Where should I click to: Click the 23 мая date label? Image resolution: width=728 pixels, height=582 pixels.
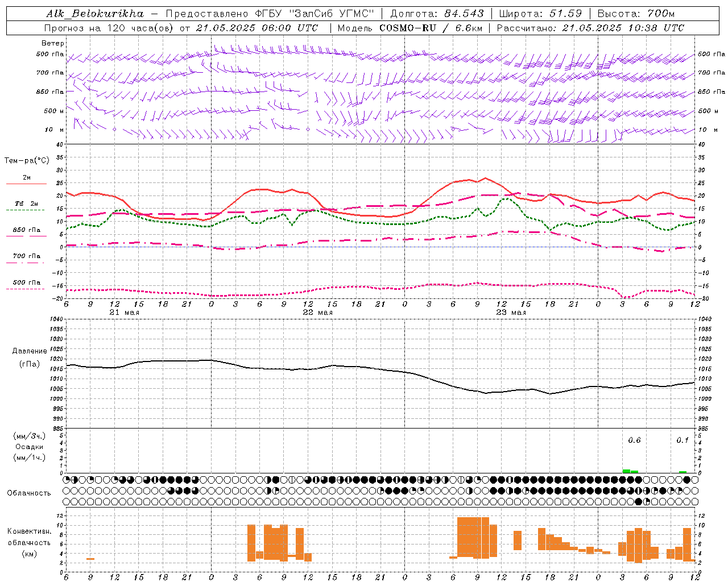[511, 313]
